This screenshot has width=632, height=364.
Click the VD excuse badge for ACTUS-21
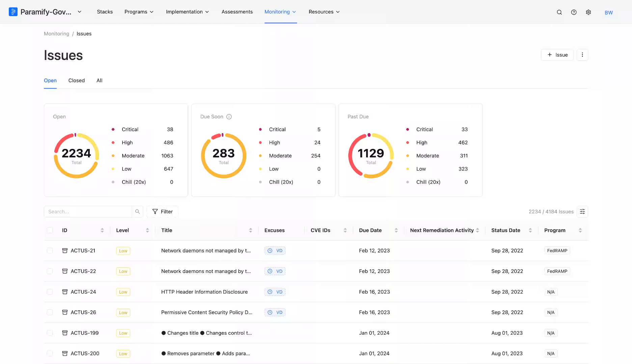(275, 251)
